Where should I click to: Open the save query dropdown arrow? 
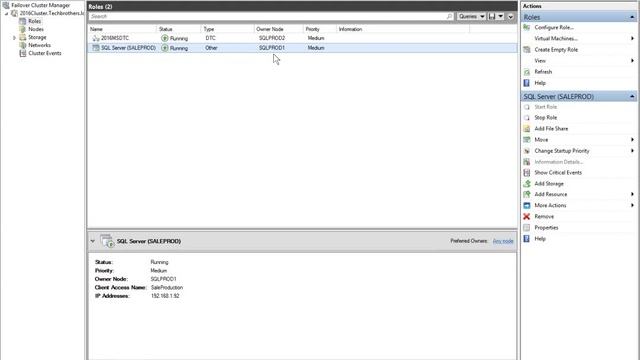click(500, 16)
